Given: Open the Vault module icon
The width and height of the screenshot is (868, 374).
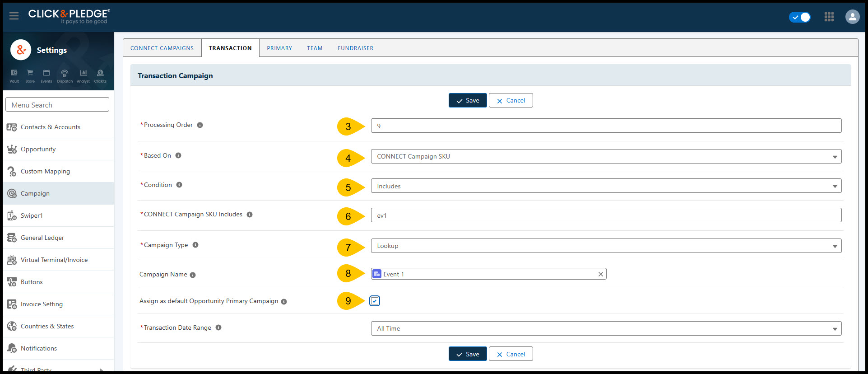Looking at the screenshot, I should pos(14,76).
